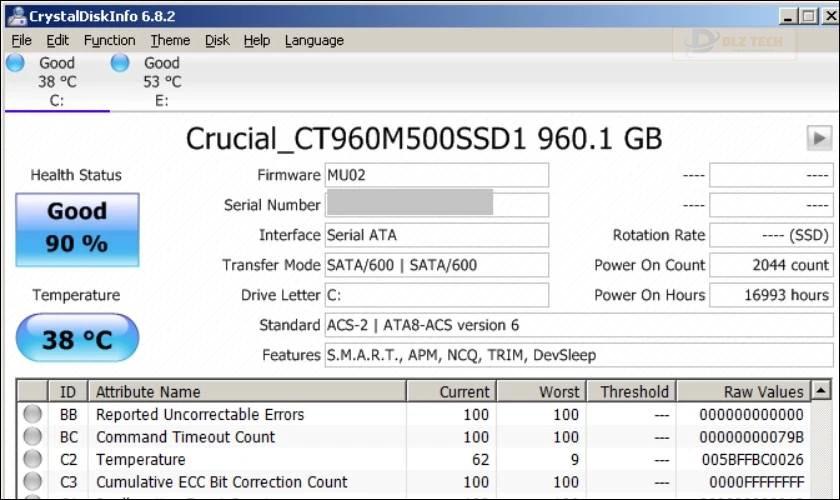Click the Raw Values column header
The width and height of the screenshot is (840, 500).
tap(744, 392)
